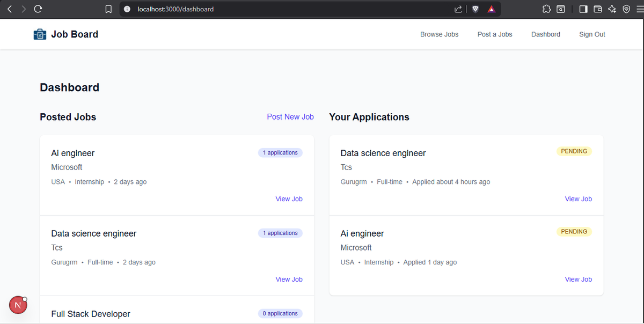The image size is (644, 324).
Task: View Job for posted Ai engineer
Action: [289, 199]
